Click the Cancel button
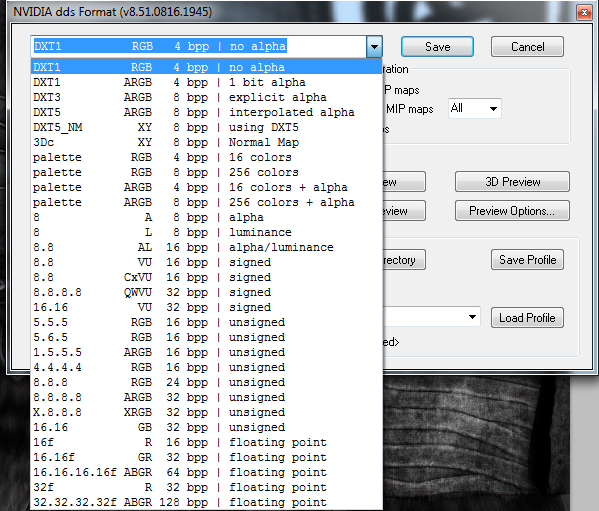Image resolution: width=599 pixels, height=511 pixels. pos(527,47)
